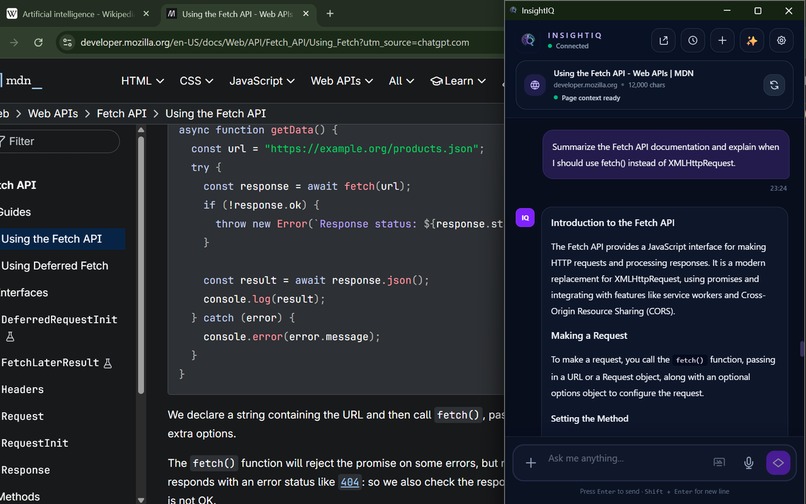Open Using Deferred Fetch sidebar link
This screenshot has width=806, height=504.
coord(54,266)
